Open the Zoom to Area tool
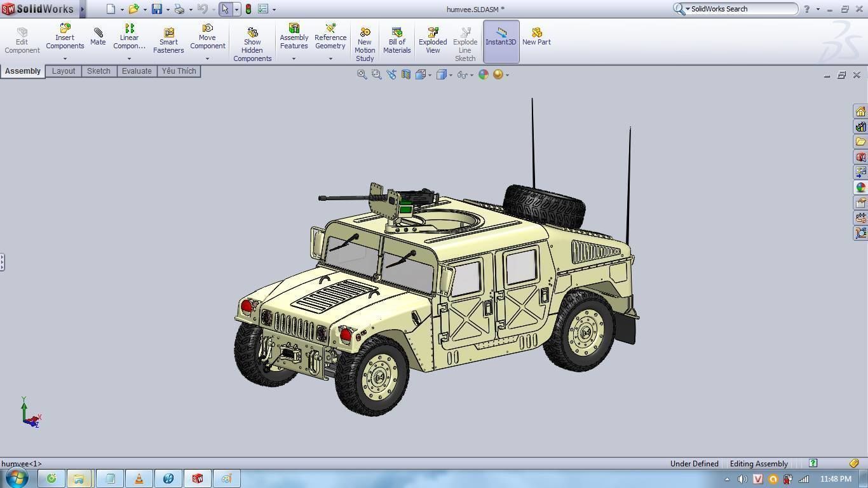Image resolution: width=868 pixels, height=488 pixels. (x=376, y=74)
